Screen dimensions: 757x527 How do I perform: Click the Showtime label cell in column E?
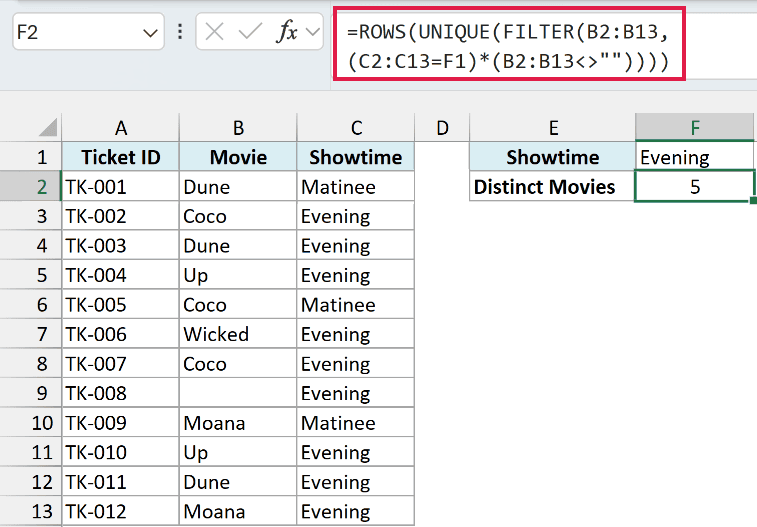pyautogui.click(x=553, y=157)
